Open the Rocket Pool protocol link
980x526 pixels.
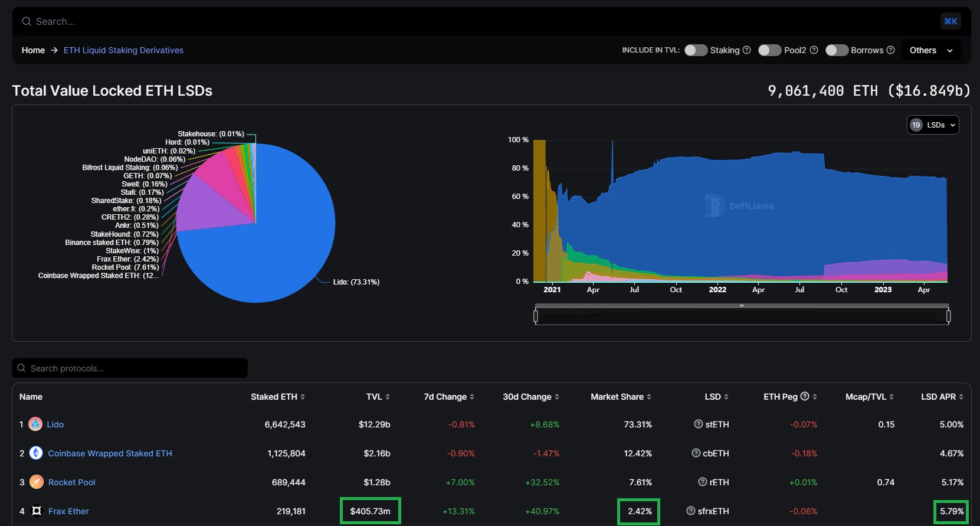71,482
